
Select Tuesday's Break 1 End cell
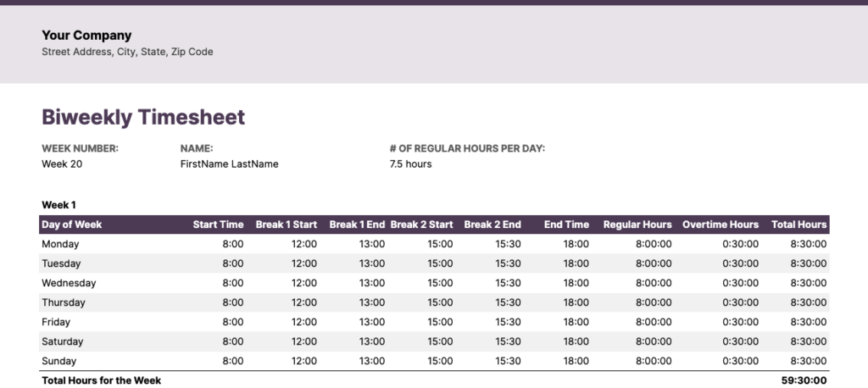click(372, 263)
